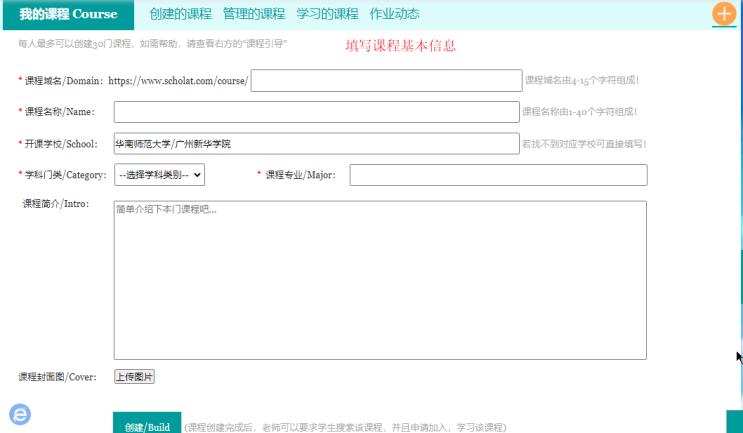743x433 pixels.
Task: Select the 开课学校 School input field
Action: (x=316, y=144)
